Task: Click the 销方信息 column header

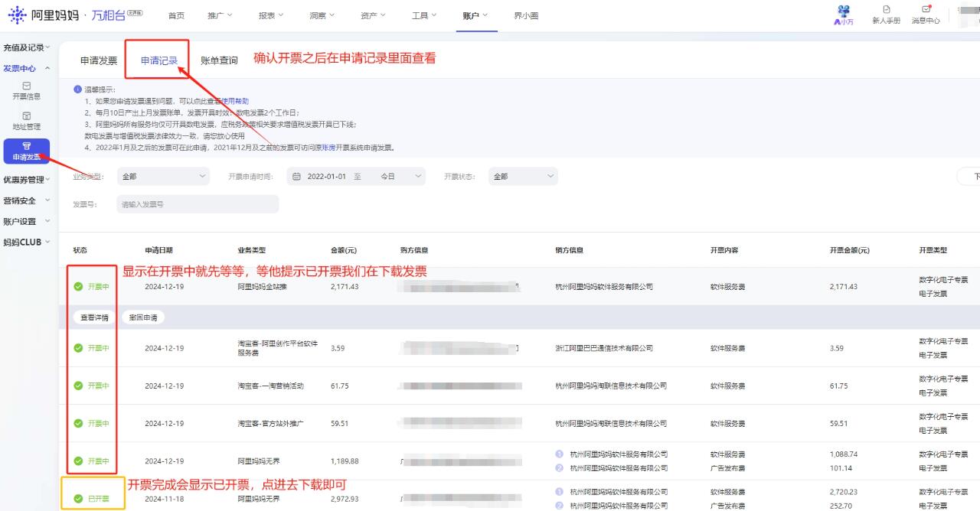Action: tap(570, 250)
